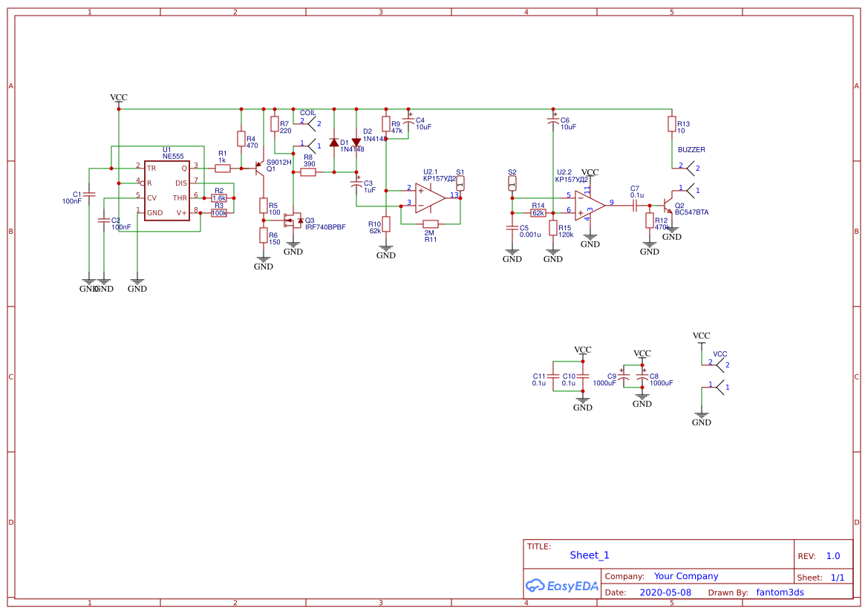The image size is (868, 614).
Task: Select the BC547BTA transistor Q2
Action: (668, 206)
